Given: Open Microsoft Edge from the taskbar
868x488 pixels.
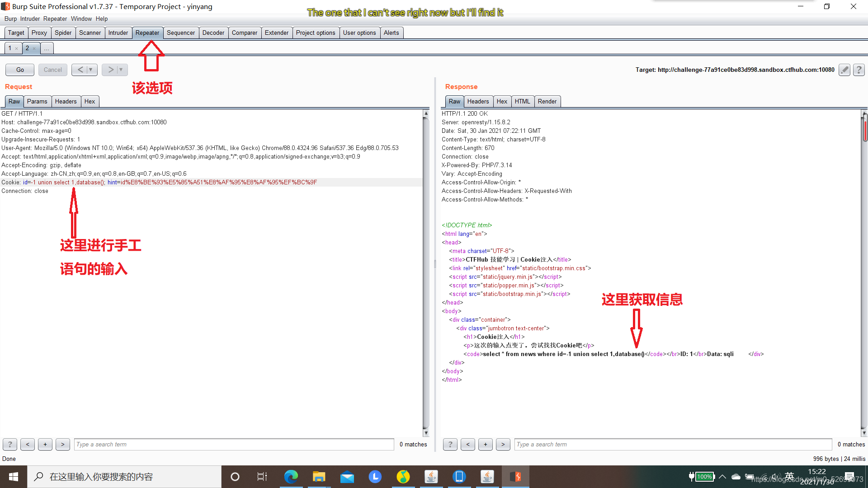Looking at the screenshot, I should pos(291,477).
